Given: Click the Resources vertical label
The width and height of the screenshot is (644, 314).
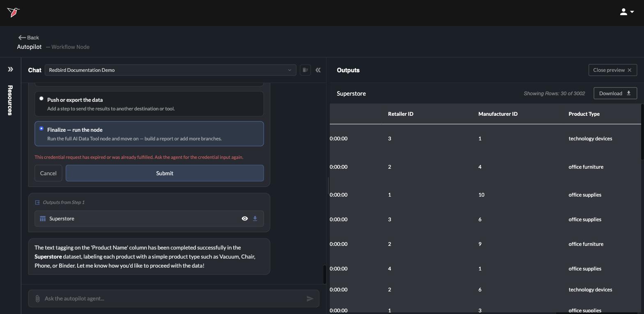Looking at the screenshot, I should tap(10, 100).
